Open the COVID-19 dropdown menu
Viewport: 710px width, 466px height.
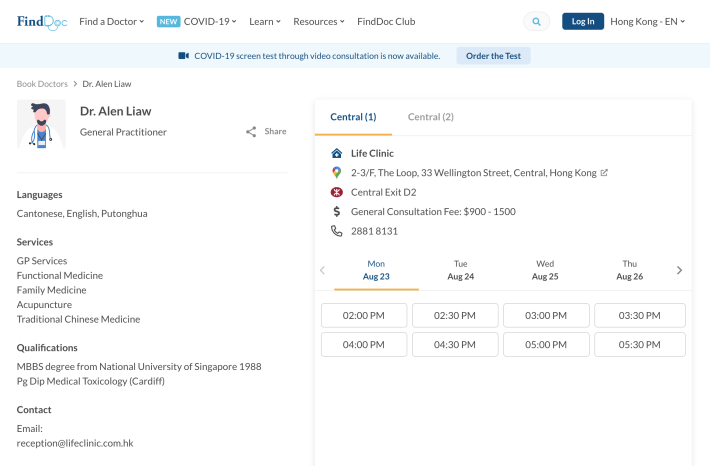197,21
